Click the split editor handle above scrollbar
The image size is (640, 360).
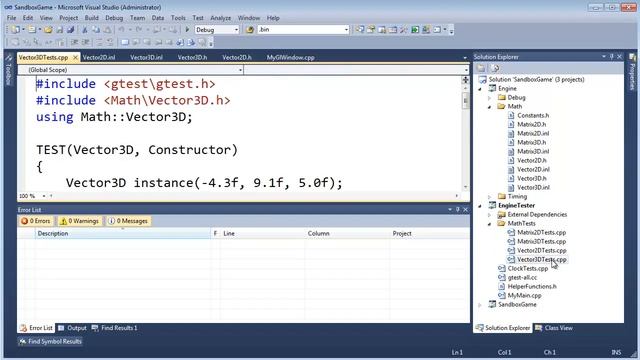[465, 80]
